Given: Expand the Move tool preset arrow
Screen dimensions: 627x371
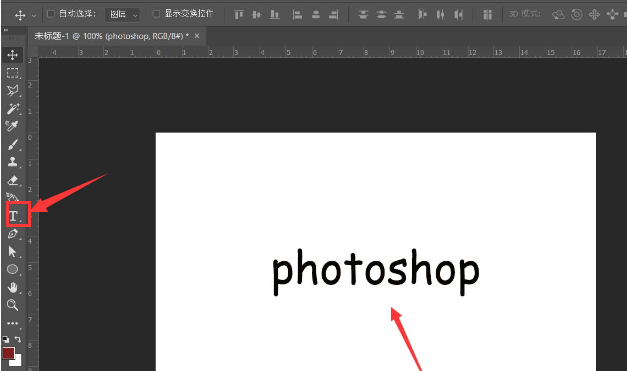Looking at the screenshot, I should (x=34, y=16).
